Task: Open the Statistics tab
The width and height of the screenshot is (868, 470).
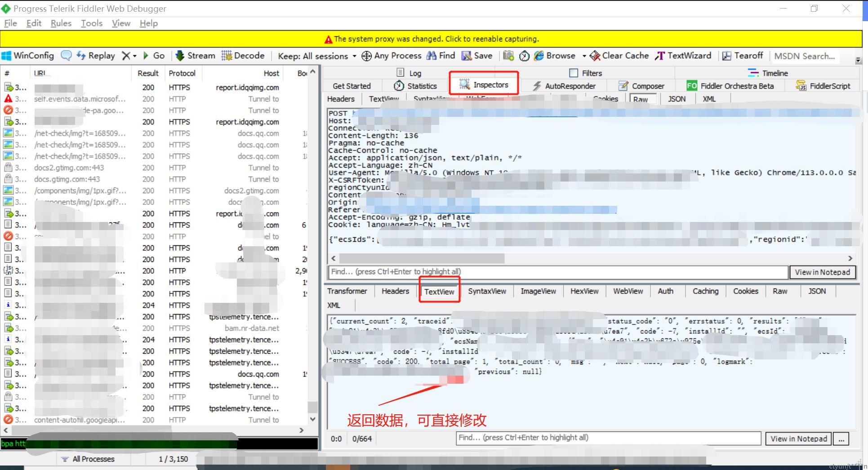Action: click(415, 86)
